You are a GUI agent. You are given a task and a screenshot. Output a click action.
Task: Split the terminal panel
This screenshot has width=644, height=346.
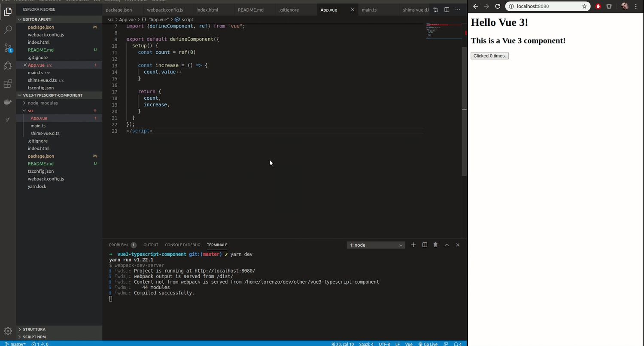425,245
